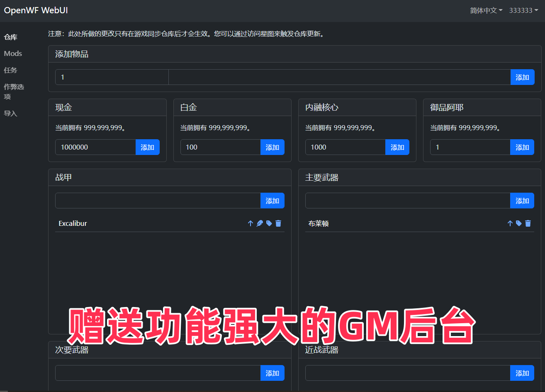Rank up the Excalibur warframe
This screenshot has height=392, width=545.
[251, 223]
